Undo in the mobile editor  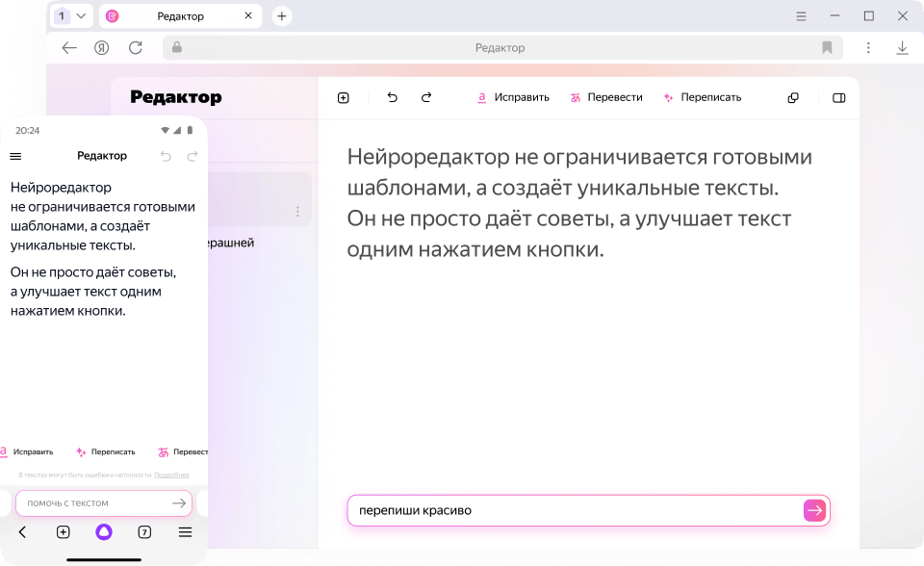tap(166, 156)
